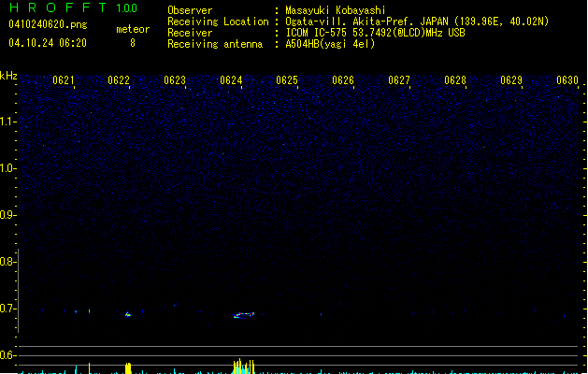Click the 0625 time marker
The width and height of the screenshot is (588, 374).
(x=287, y=79)
